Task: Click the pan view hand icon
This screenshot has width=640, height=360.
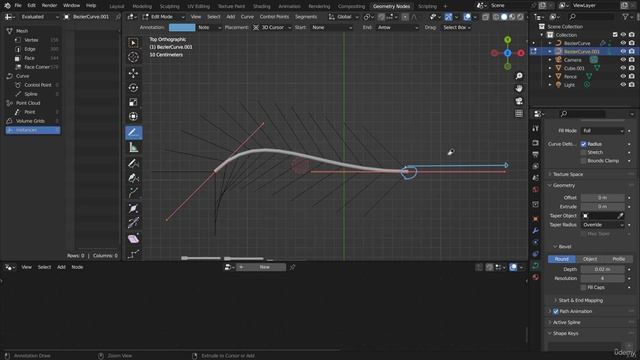Action: coord(519,89)
